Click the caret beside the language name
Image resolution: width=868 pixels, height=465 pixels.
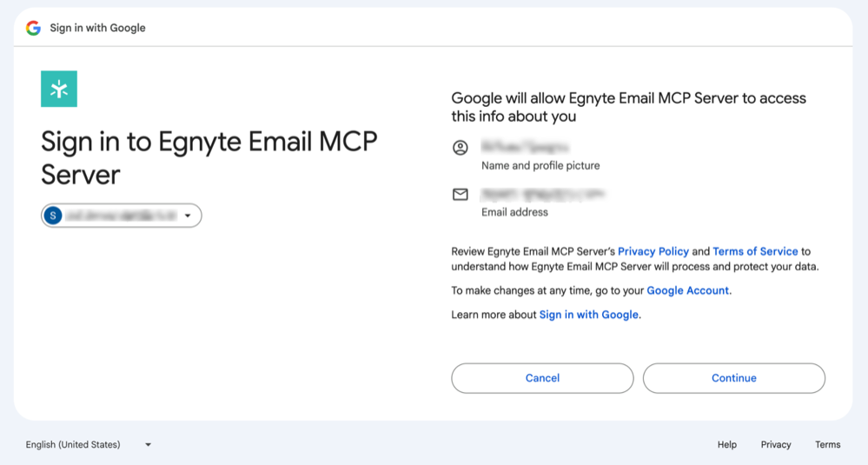pyautogui.click(x=148, y=445)
